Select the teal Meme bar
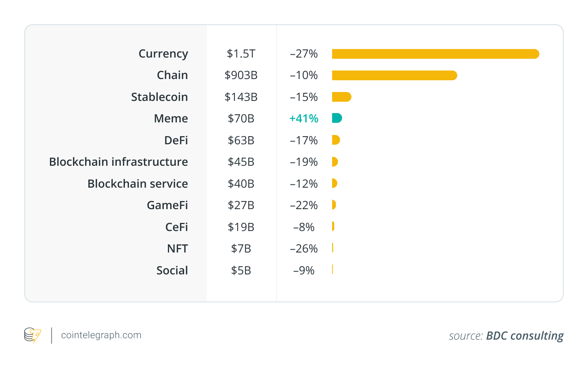 [337, 118]
